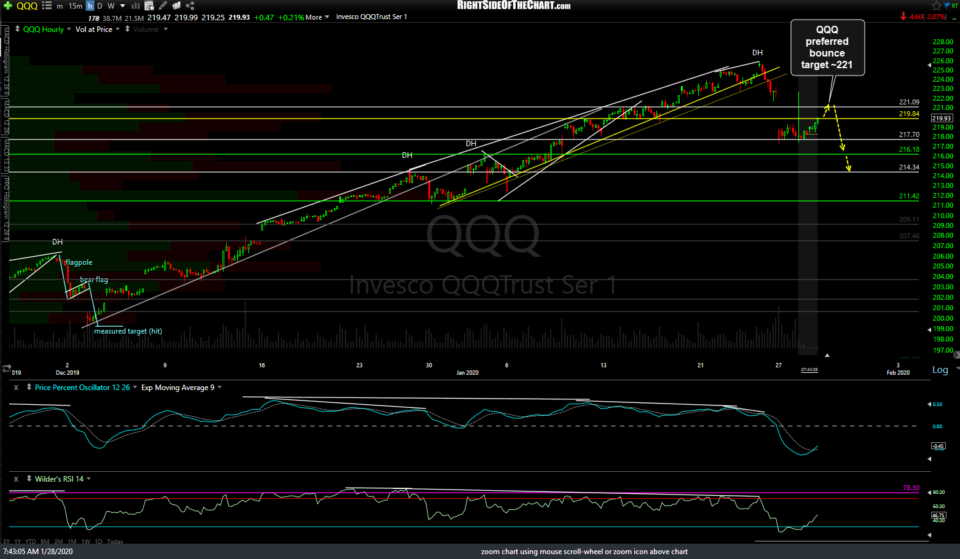Click the Invesco QQQTrust Ser 1 name
Screen dimensions: 960x559
[371, 17]
